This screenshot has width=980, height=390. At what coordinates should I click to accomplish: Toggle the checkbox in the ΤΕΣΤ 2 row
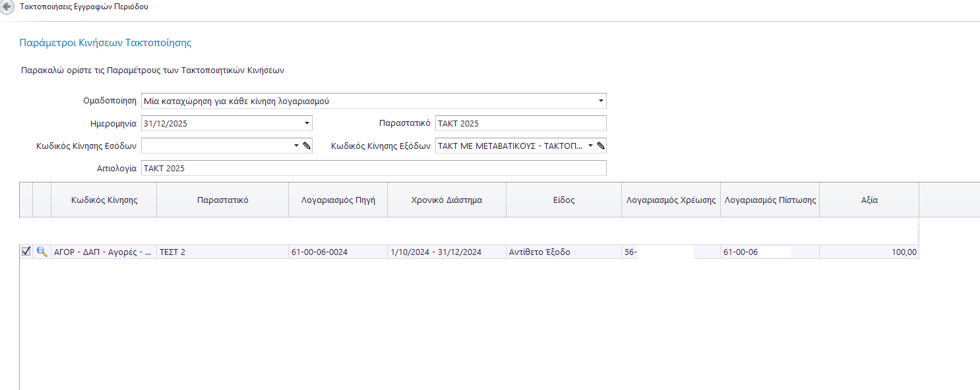coord(26,252)
